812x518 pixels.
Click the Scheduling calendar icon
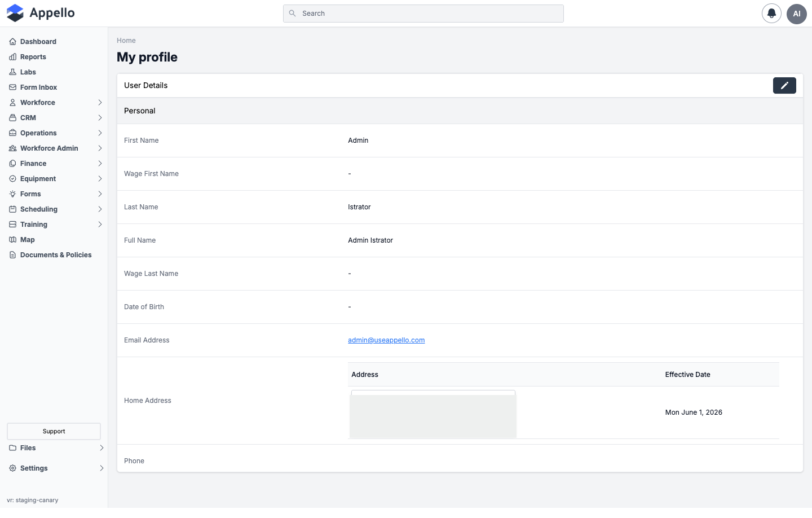pyautogui.click(x=12, y=209)
